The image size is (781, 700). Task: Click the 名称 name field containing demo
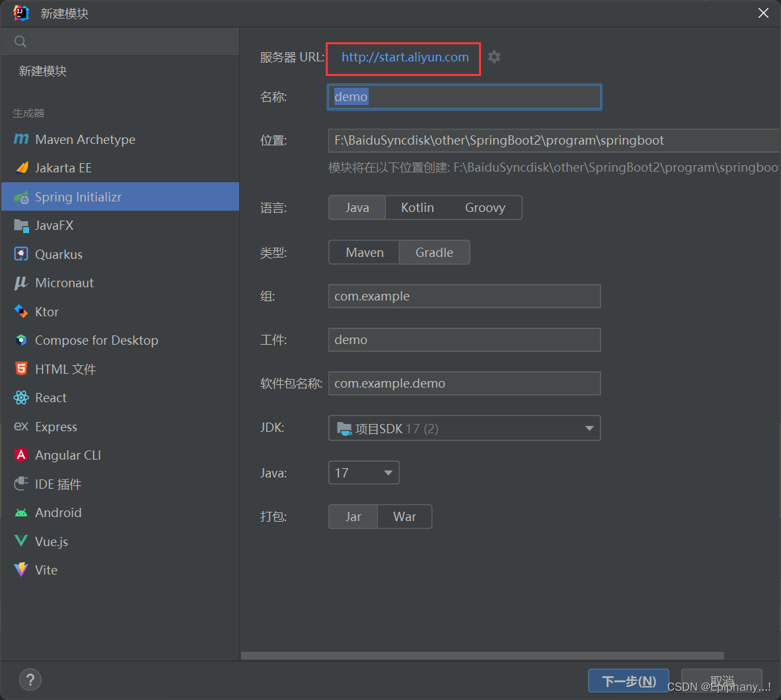pos(465,96)
